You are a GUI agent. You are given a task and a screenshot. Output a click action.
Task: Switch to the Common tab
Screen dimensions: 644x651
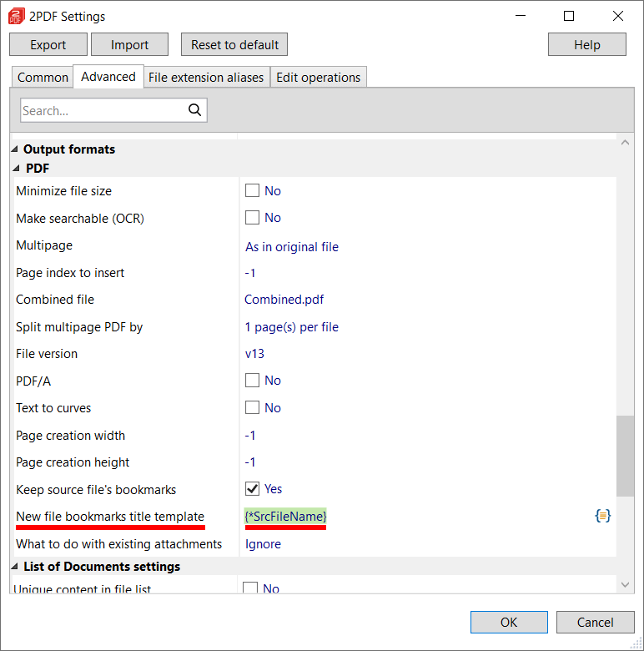[43, 77]
